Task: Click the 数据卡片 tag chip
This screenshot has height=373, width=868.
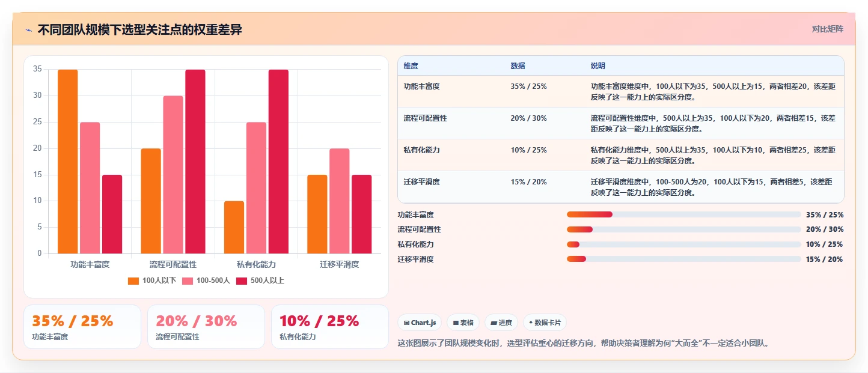Action: (x=545, y=323)
